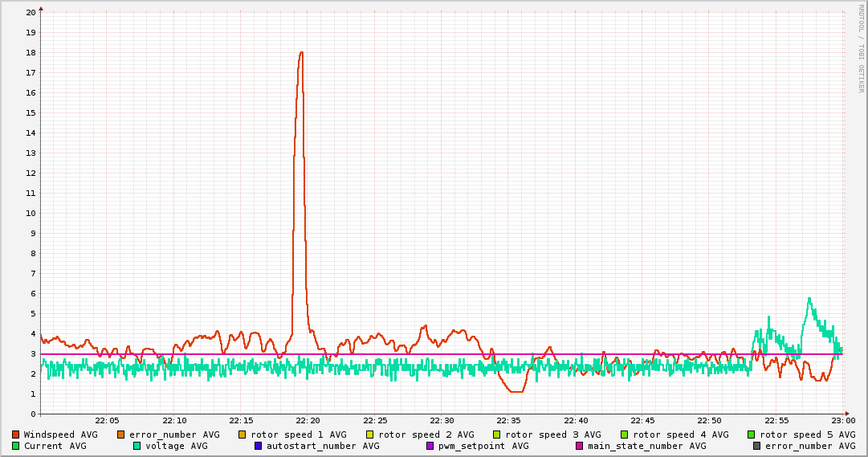Select the 'autostart_number AVG' legend label
This screenshot has width=868, height=457.
click(324, 446)
